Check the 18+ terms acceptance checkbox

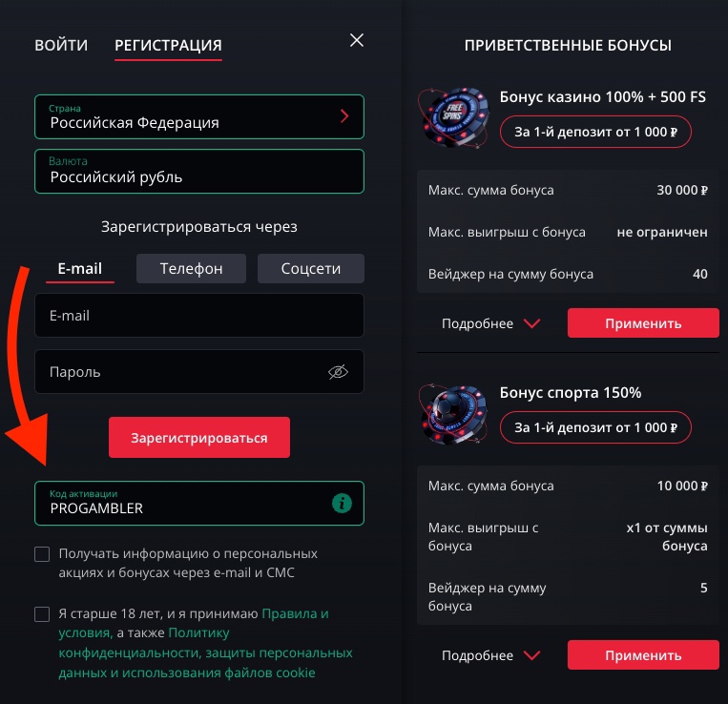pyautogui.click(x=42, y=614)
